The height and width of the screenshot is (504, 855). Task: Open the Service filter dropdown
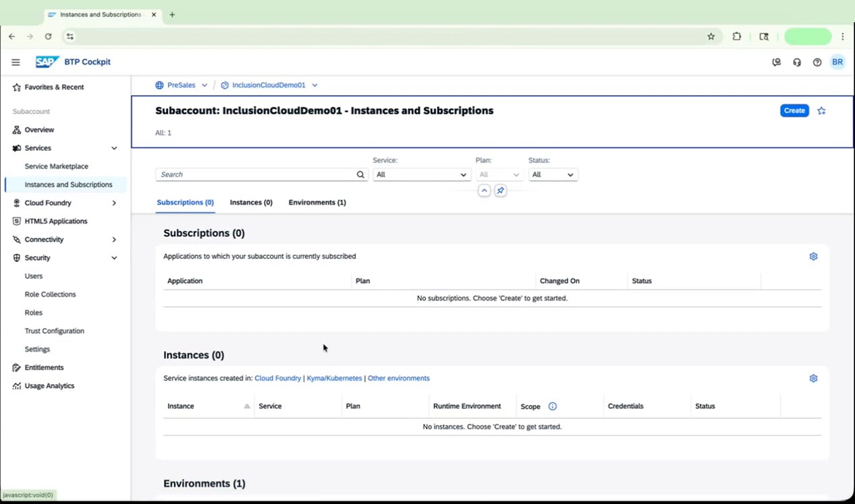coord(421,175)
